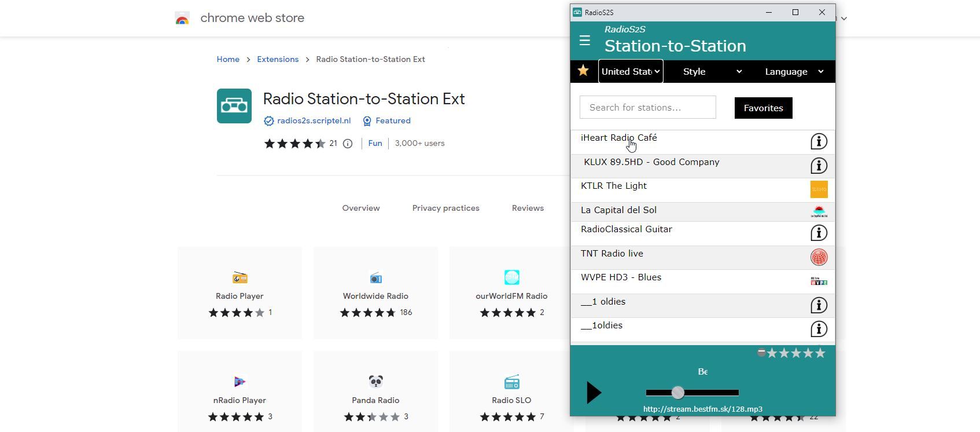Click the Search for stations field
980x432 pixels.
click(x=647, y=107)
